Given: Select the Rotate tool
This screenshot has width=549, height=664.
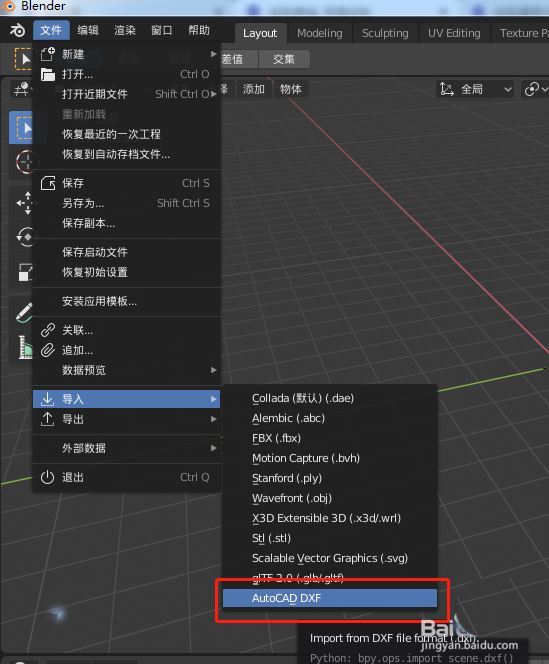Looking at the screenshot, I should pyautogui.click(x=25, y=237).
